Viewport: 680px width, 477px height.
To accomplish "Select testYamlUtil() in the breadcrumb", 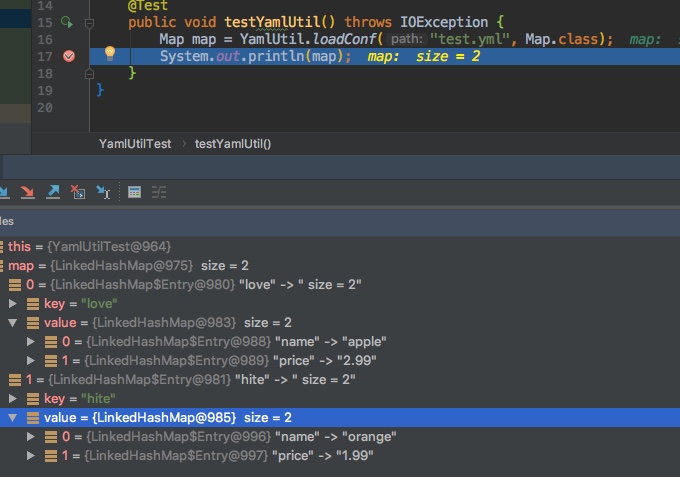I will click(x=233, y=144).
